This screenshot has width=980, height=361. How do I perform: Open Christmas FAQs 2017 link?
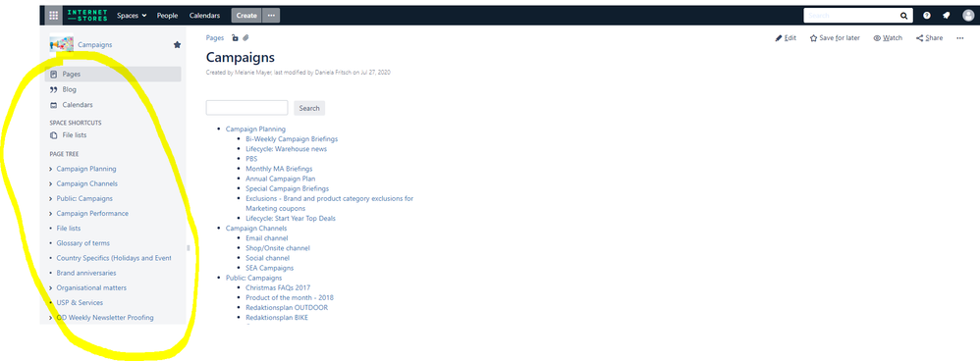click(x=278, y=288)
